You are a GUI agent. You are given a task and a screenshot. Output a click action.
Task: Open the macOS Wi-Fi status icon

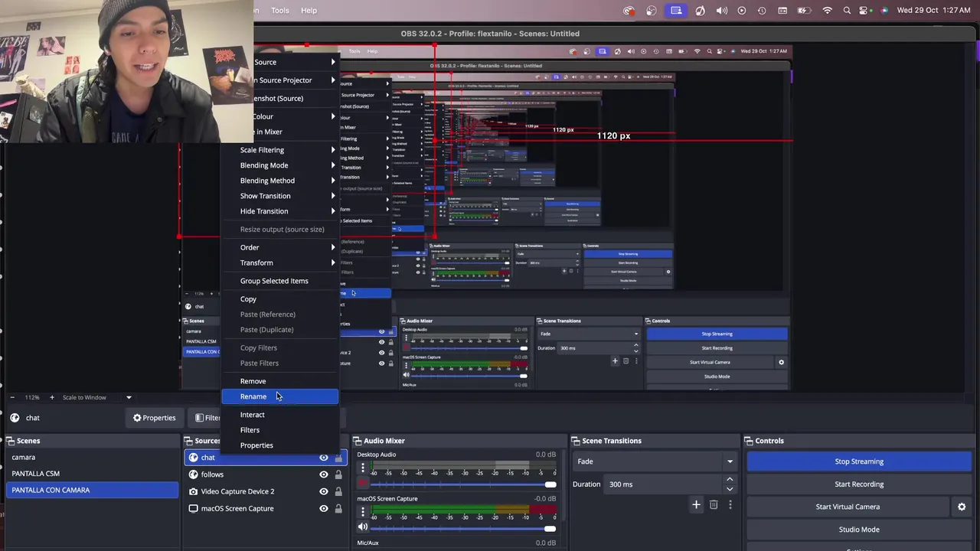point(827,11)
